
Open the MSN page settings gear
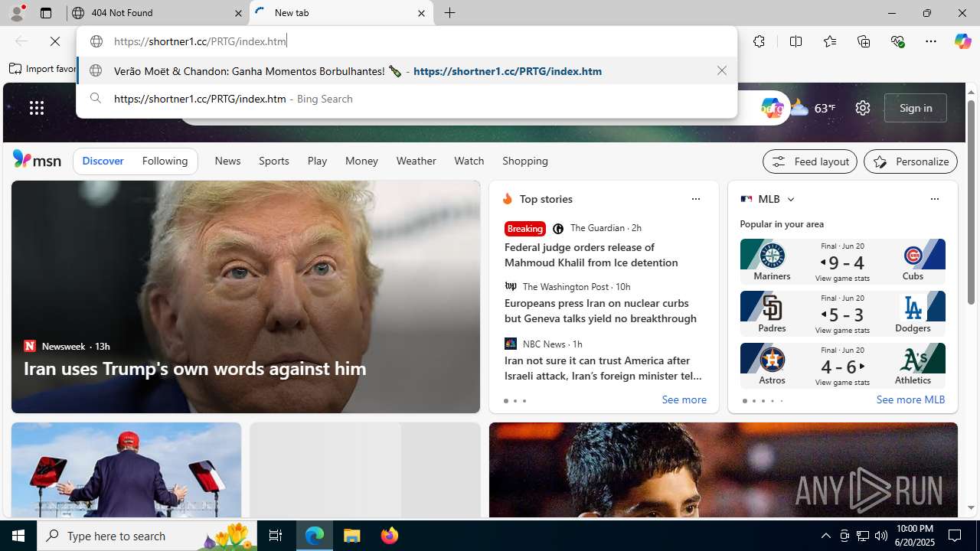863,108
